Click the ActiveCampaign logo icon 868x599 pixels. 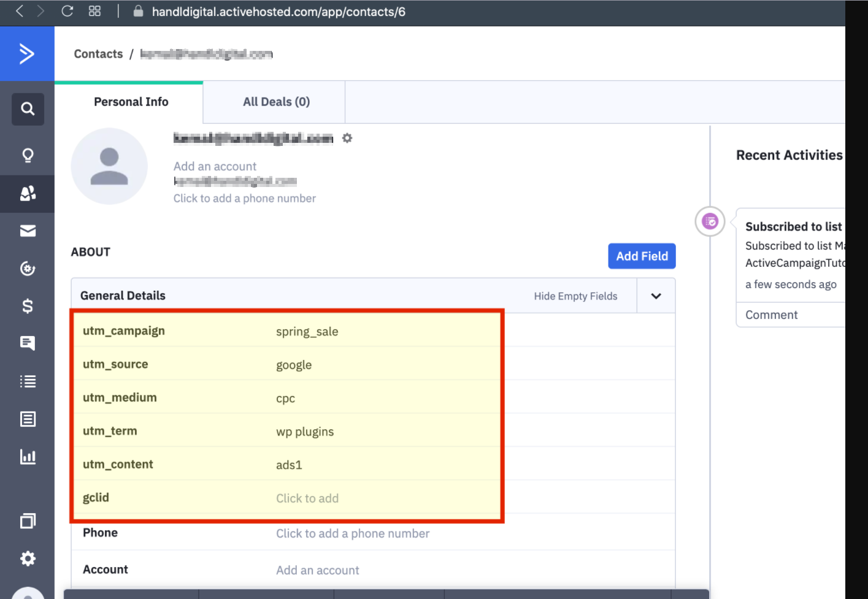(26, 54)
